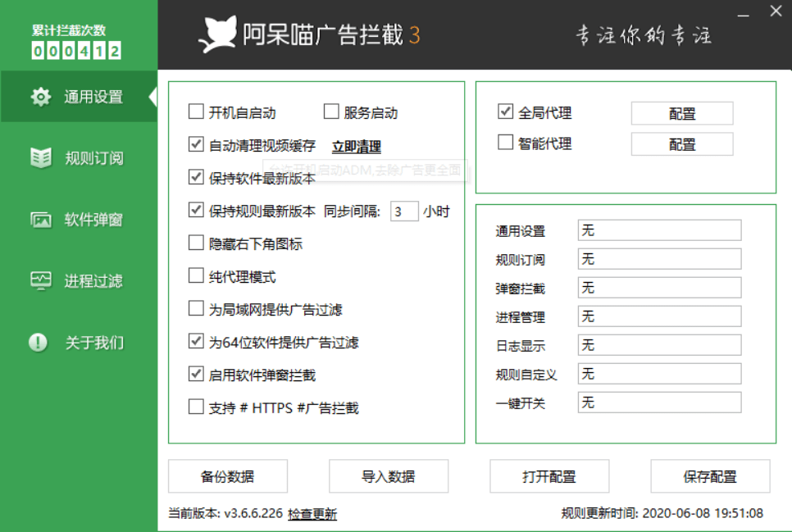
Task: Click the exclamation icon for 关于我们
Action: click(39, 343)
